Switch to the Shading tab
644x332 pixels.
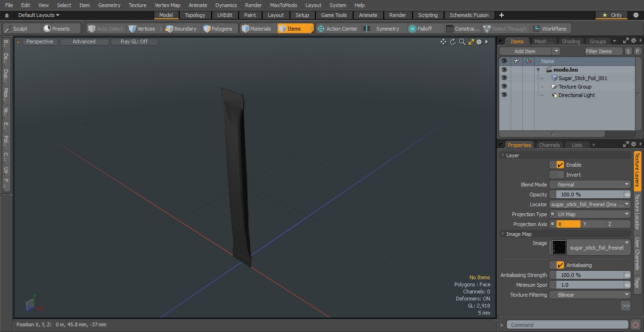[571, 41]
